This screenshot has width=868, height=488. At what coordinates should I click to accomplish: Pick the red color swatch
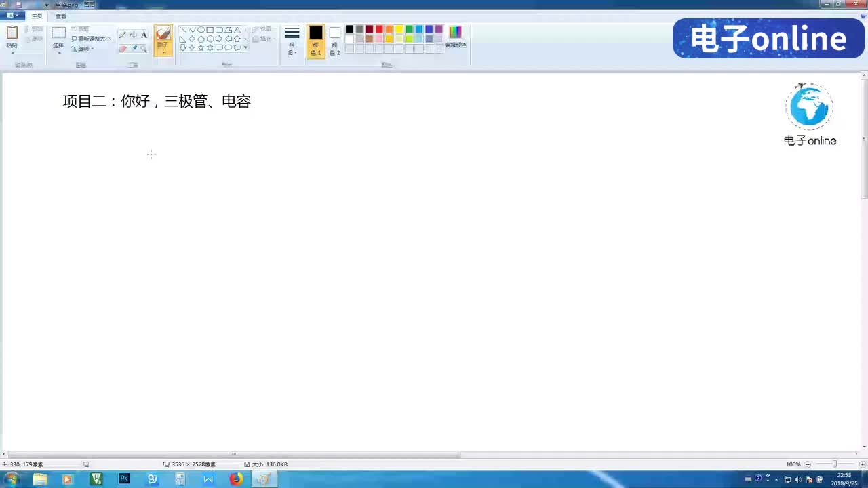click(379, 29)
